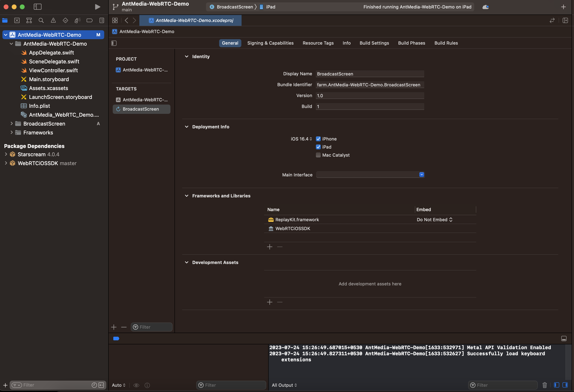Click the blue breakpoint toggle in debug bar
This screenshot has height=392, width=574.
tap(116, 339)
